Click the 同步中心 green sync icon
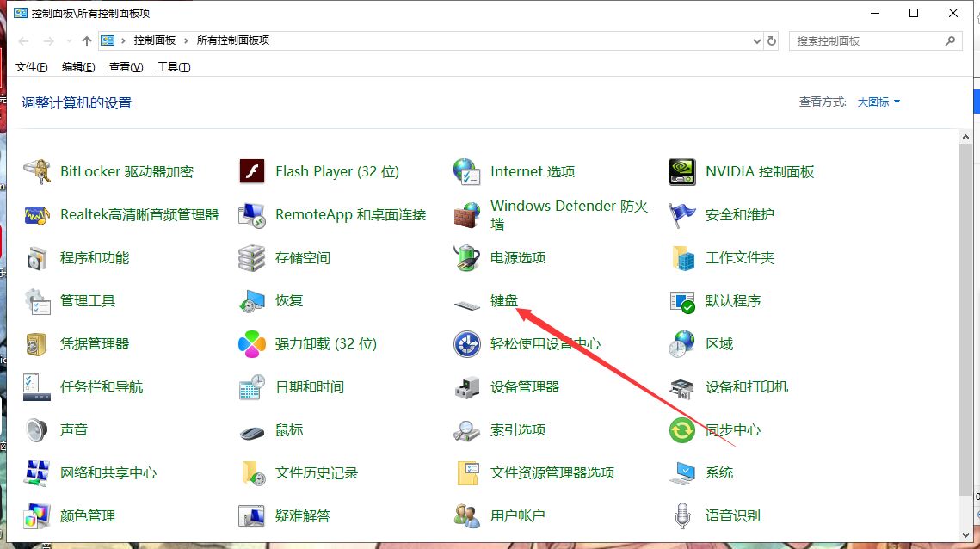 click(682, 430)
